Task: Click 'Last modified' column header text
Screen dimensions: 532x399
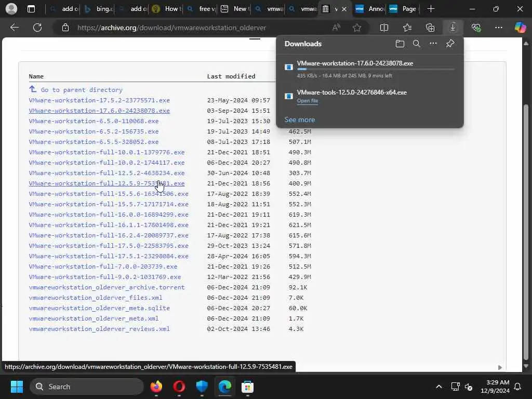Action: click(x=231, y=76)
